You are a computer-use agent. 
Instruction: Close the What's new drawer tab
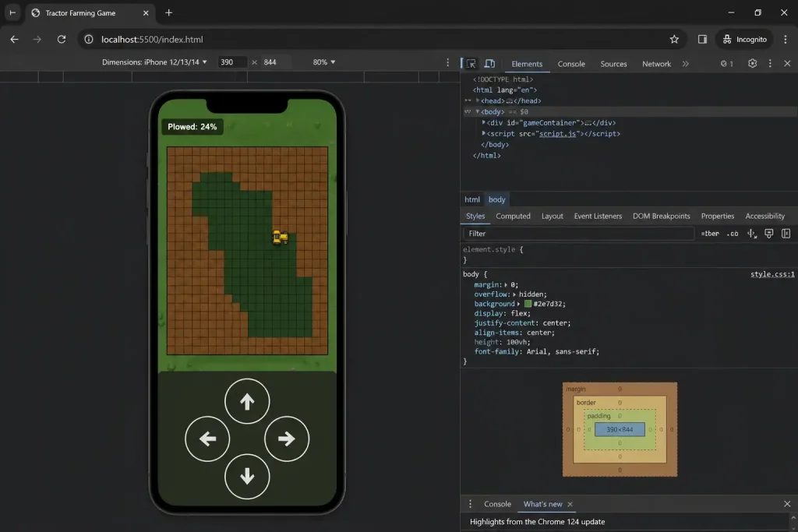(x=570, y=504)
